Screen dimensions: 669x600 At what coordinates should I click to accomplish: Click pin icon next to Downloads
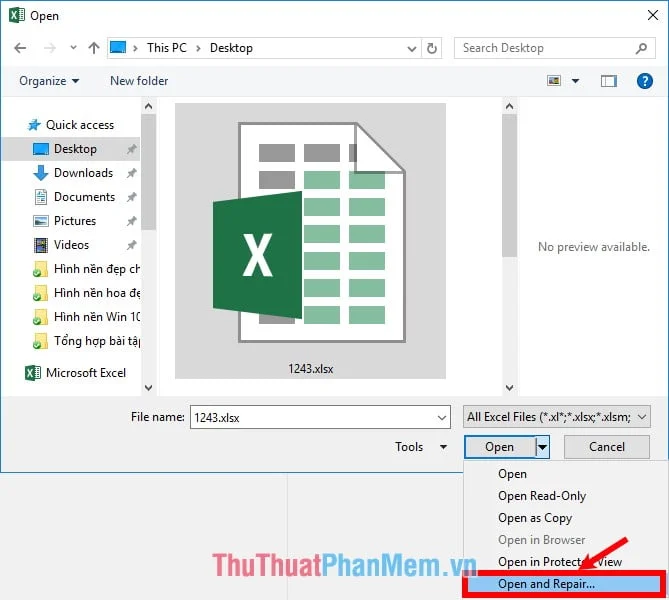[131, 173]
